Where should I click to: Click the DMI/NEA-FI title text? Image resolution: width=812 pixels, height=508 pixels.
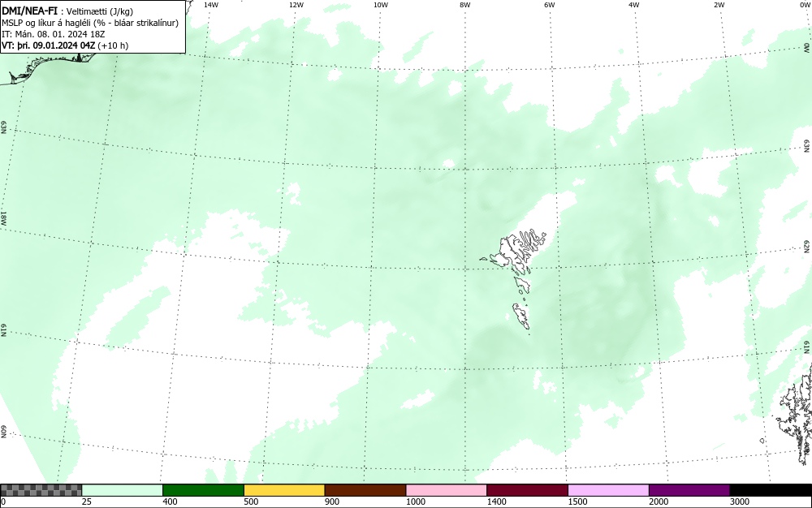click(x=29, y=11)
